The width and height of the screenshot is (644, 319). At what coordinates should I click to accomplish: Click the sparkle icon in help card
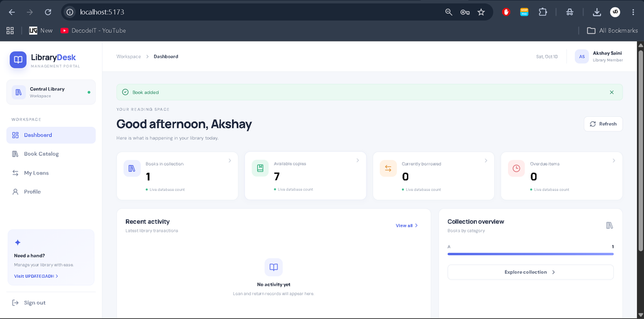17,242
